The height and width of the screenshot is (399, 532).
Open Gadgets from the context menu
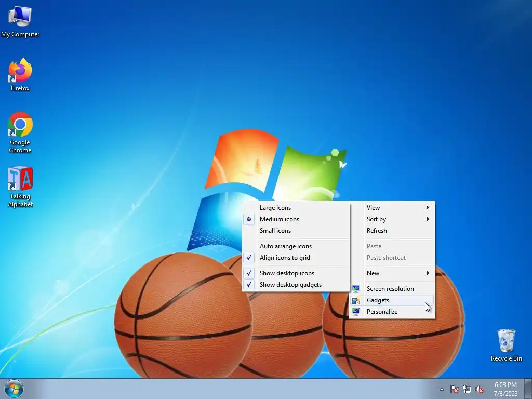pos(392,300)
